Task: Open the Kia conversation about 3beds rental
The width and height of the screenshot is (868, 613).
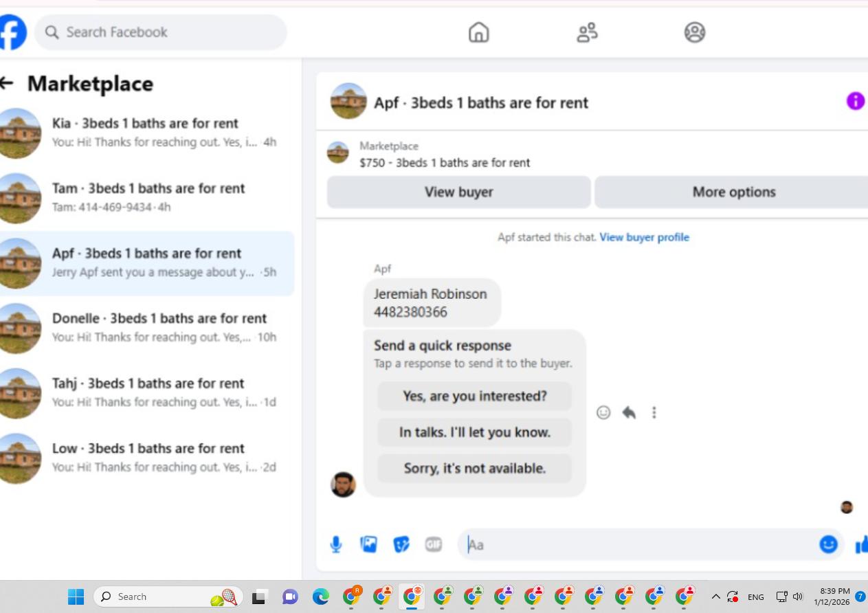Action: [147, 133]
